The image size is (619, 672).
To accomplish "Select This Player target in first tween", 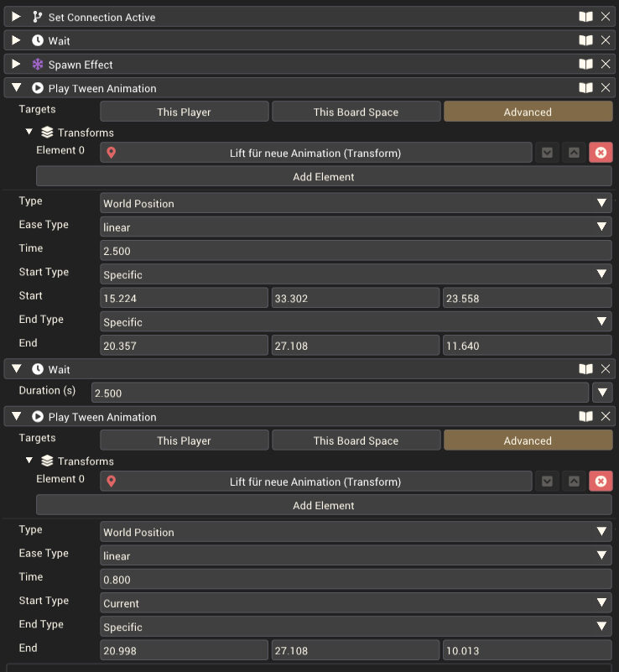I will pyautogui.click(x=185, y=112).
